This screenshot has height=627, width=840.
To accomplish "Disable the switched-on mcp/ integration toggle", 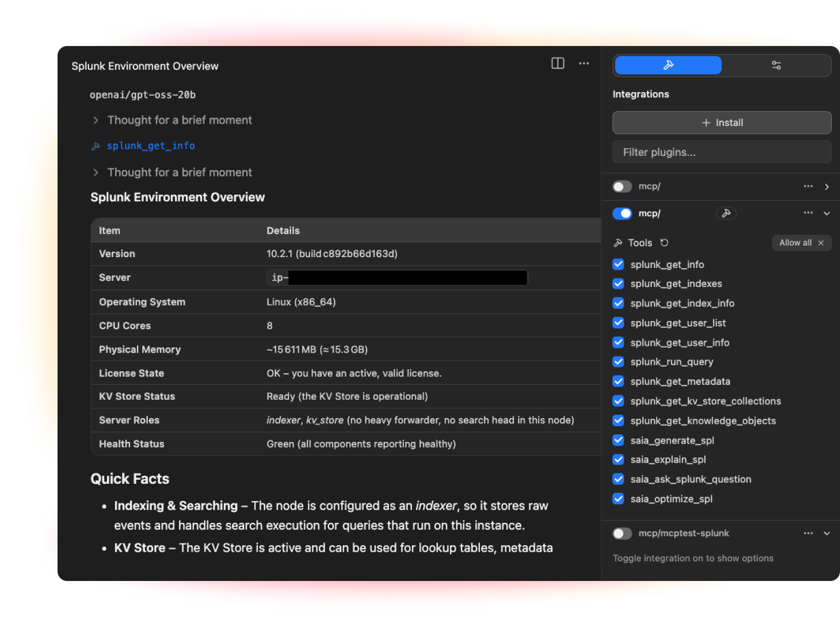I will pos(622,213).
